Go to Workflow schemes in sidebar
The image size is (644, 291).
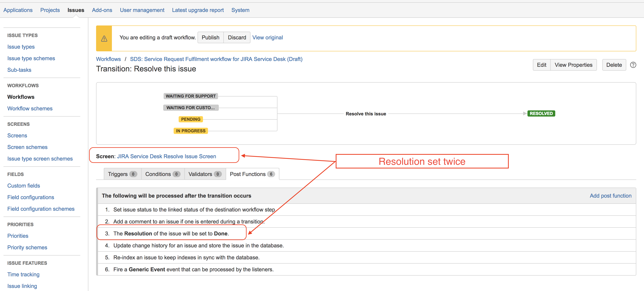pyautogui.click(x=30, y=108)
